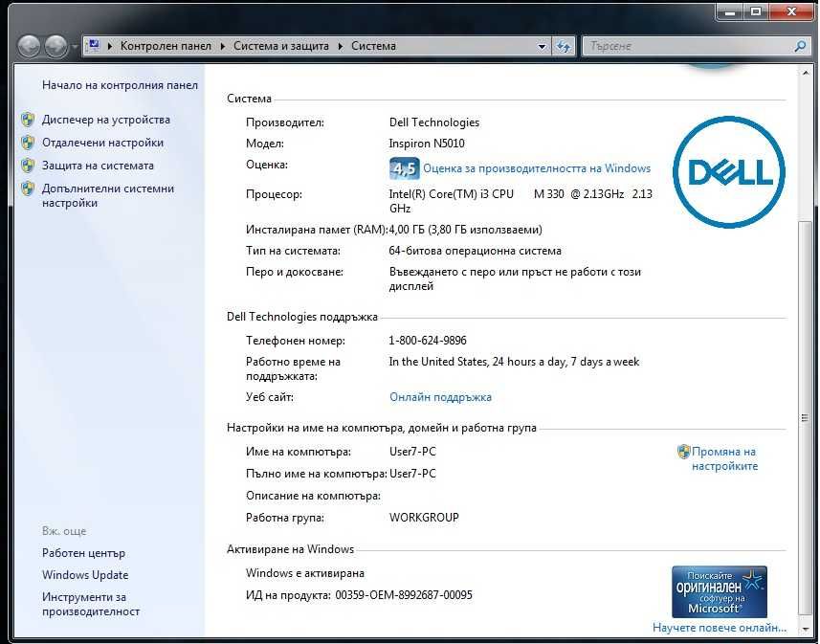Open the address bar history dropdown
Viewport: 820px width, 644px height.
pyautogui.click(x=542, y=47)
